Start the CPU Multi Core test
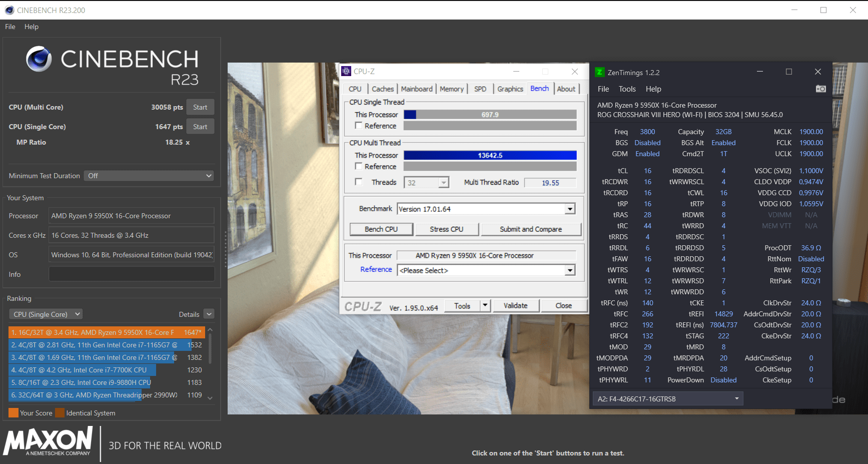This screenshot has width=868, height=464. pos(200,107)
